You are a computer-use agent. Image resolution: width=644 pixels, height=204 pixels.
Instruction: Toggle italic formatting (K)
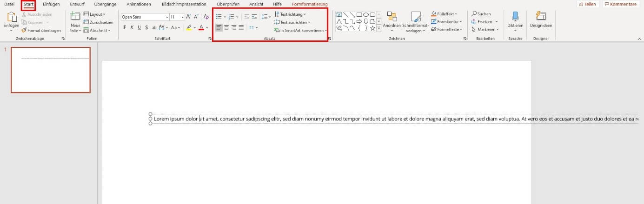coord(132,27)
